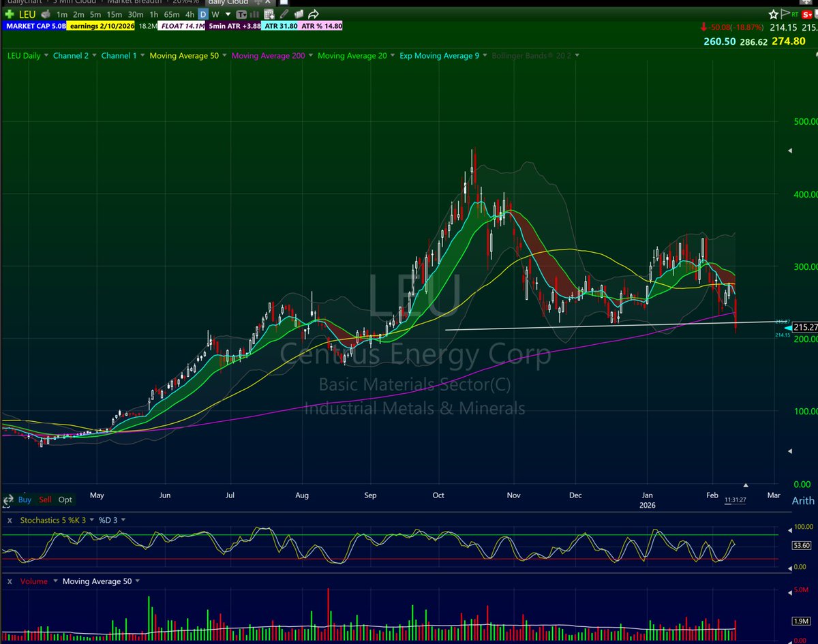818x644 pixels.
Task: Expand the Channel 1 indicator dropdown
Action: tap(142, 56)
